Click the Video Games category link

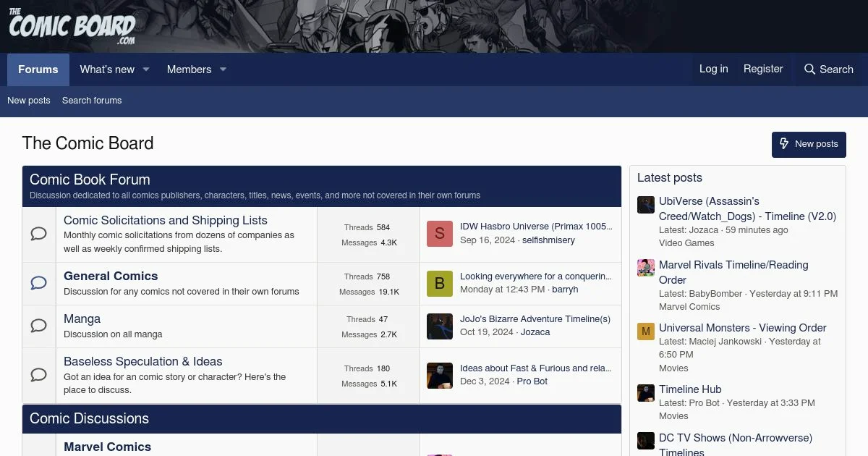tap(686, 243)
